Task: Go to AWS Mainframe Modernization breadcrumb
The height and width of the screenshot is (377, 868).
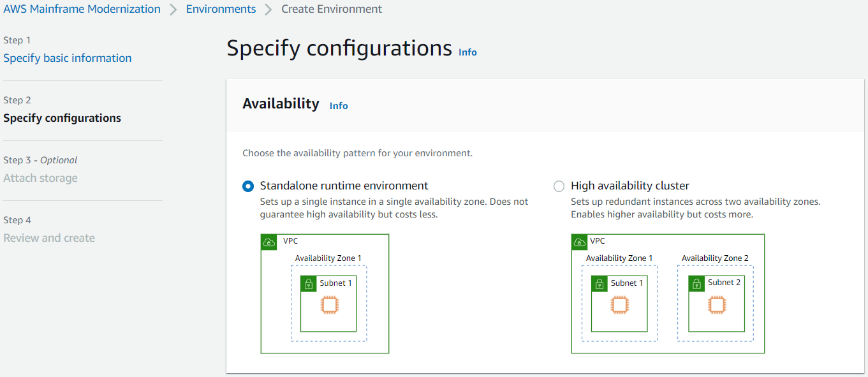Action: point(82,9)
